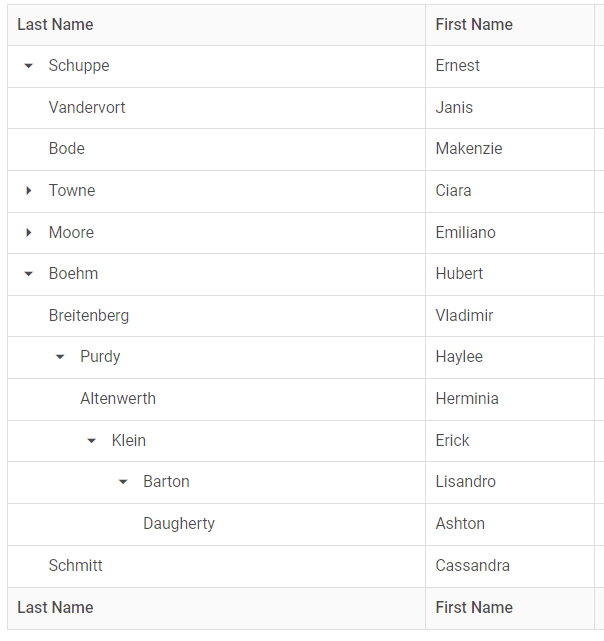
Task: Click the Makenzie first name cell
Action: click(x=469, y=149)
